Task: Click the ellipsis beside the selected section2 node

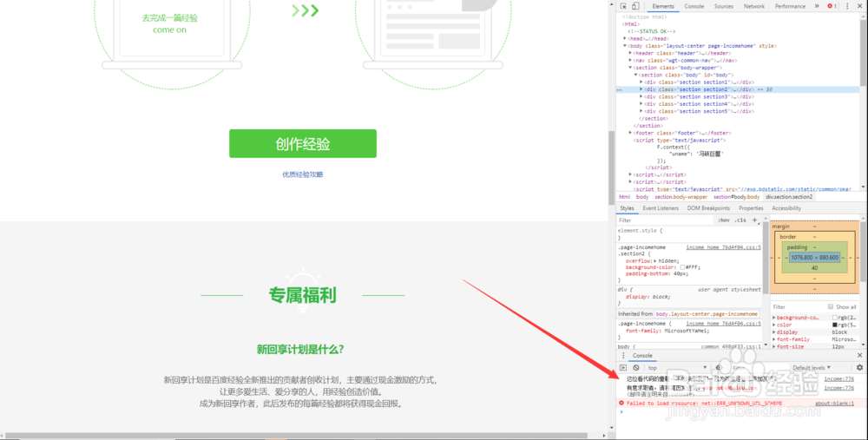Action: coord(620,89)
